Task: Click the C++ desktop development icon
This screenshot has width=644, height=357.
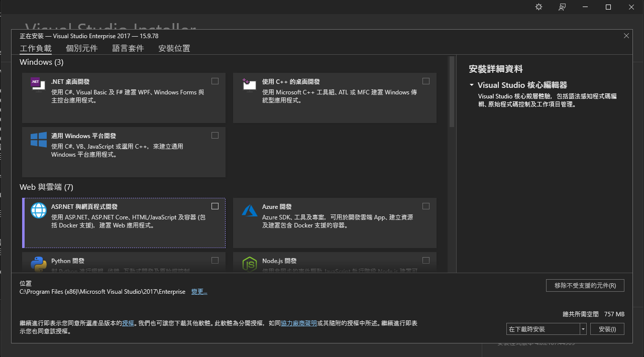Action: click(x=249, y=84)
